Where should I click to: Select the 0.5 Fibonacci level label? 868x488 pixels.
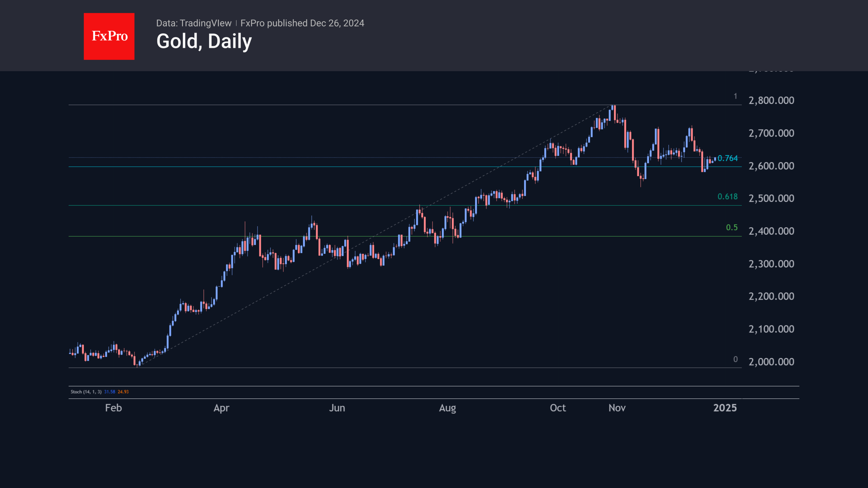731,228
